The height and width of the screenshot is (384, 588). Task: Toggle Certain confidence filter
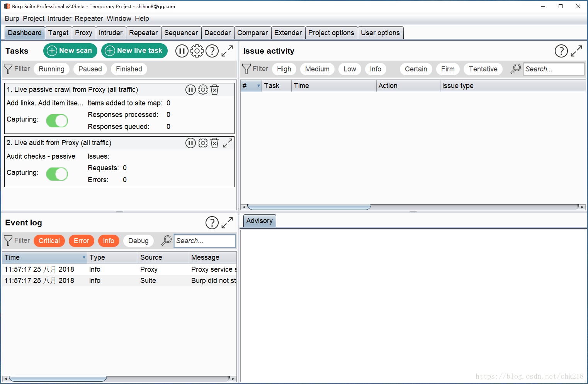pos(416,69)
